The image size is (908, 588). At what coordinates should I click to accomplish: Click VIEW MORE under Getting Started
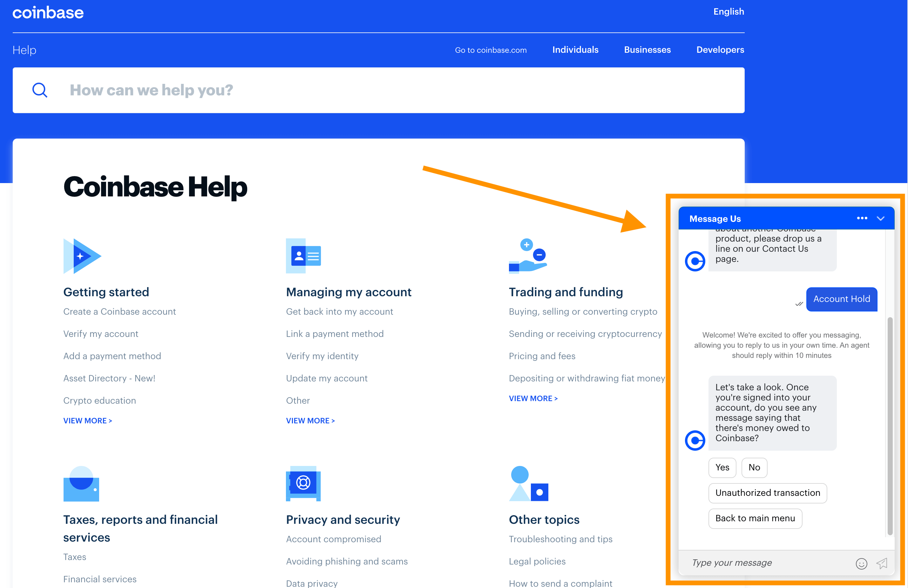[x=88, y=420]
